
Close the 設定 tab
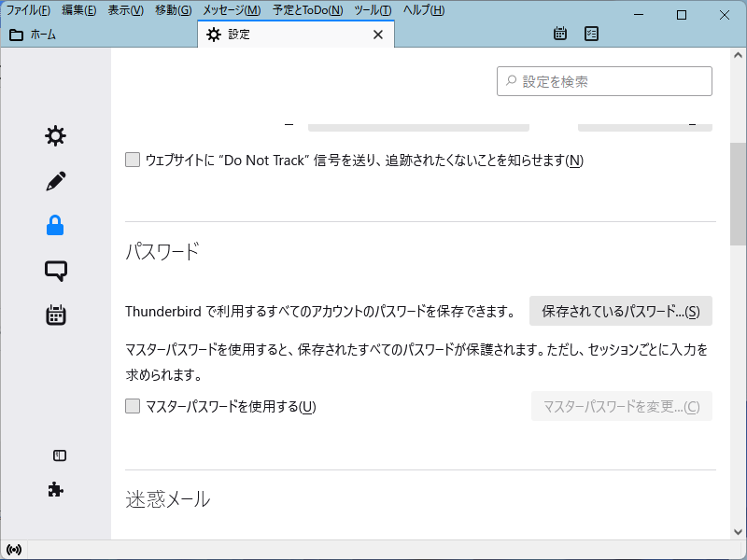pyautogui.click(x=378, y=35)
